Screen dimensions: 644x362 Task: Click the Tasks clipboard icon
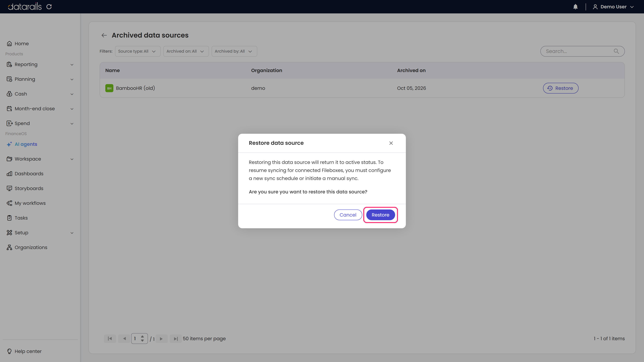tap(9, 218)
